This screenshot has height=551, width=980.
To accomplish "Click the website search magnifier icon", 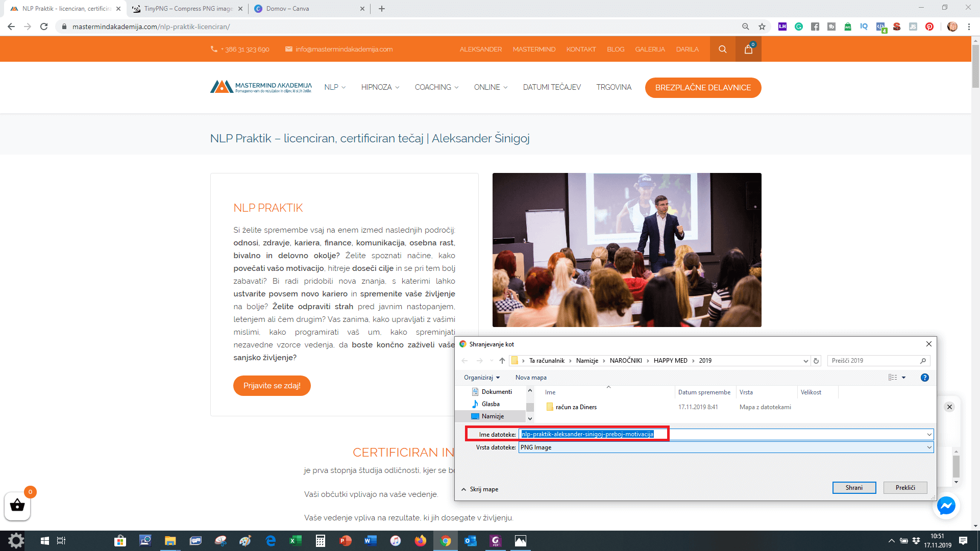I will point(722,49).
